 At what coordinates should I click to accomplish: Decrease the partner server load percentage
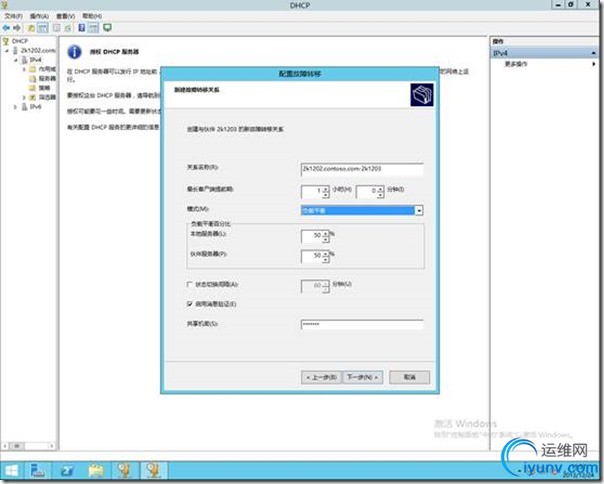[x=326, y=259]
